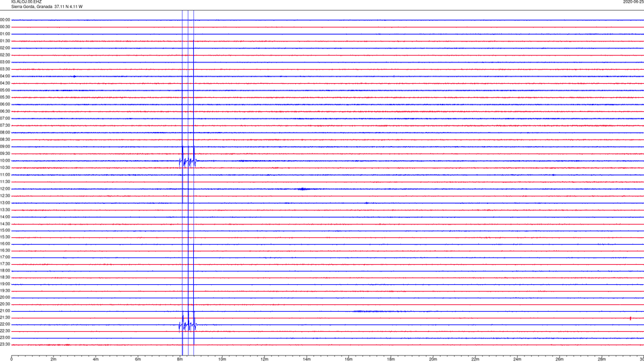Click the 20m tick label on time axis
Screen dimensions: 644x362
click(x=433, y=359)
